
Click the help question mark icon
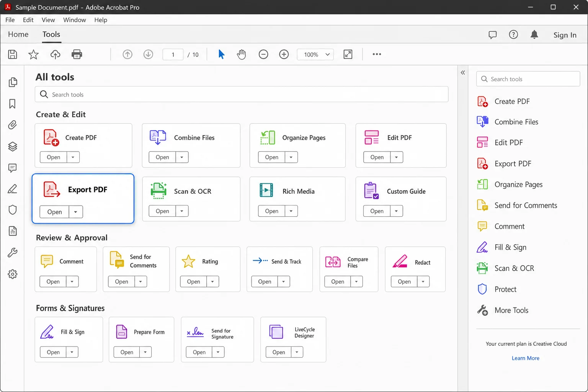pos(513,35)
